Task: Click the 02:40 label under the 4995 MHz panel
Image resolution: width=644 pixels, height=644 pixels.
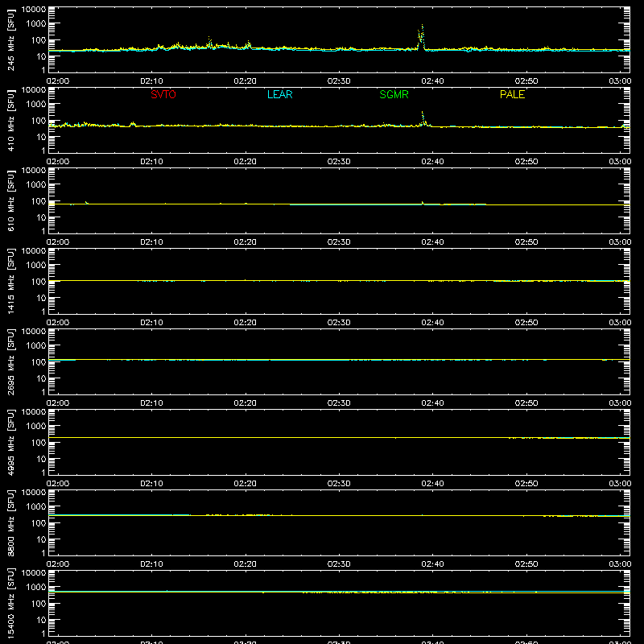Action: point(432,484)
